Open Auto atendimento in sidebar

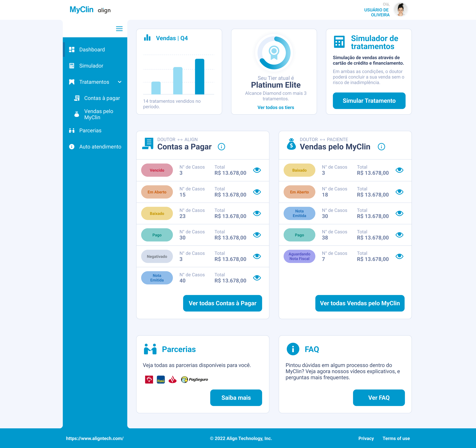click(x=95, y=147)
